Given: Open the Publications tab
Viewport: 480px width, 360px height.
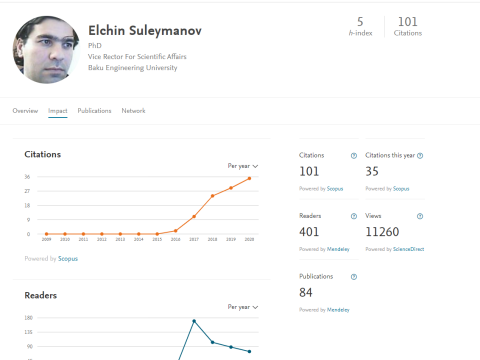Looking at the screenshot, I should click(94, 111).
